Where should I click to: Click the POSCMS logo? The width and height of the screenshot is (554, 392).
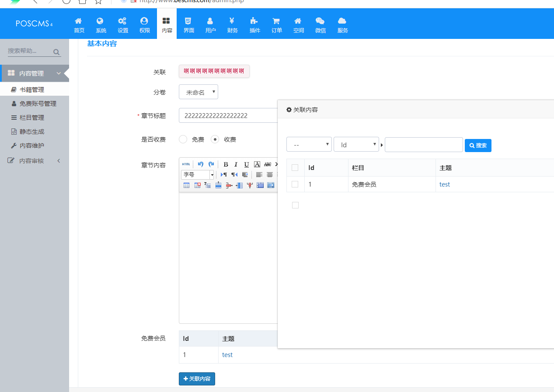click(34, 24)
